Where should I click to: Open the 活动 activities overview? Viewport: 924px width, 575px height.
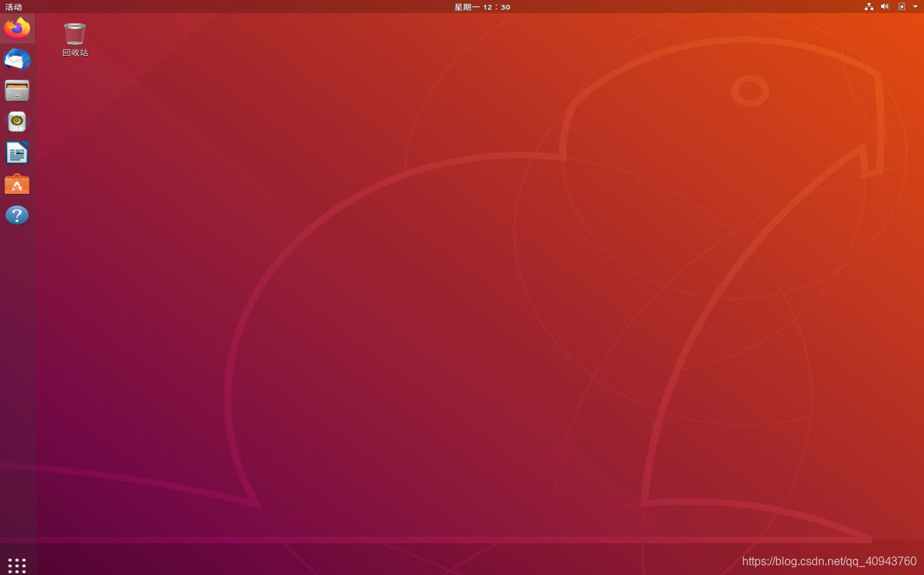click(x=14, y=7)
